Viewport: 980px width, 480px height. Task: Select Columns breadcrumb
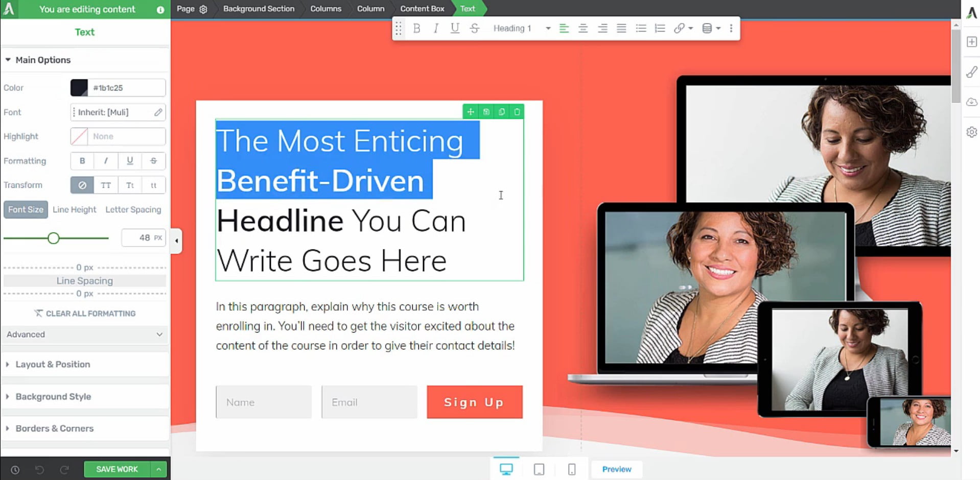pyautogui.click(x=325, y=9)
